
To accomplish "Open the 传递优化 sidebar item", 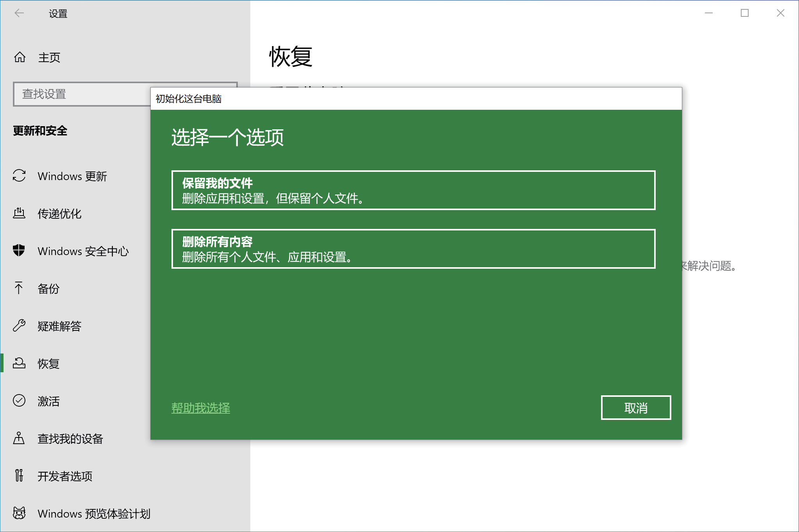I will (59, 214).
